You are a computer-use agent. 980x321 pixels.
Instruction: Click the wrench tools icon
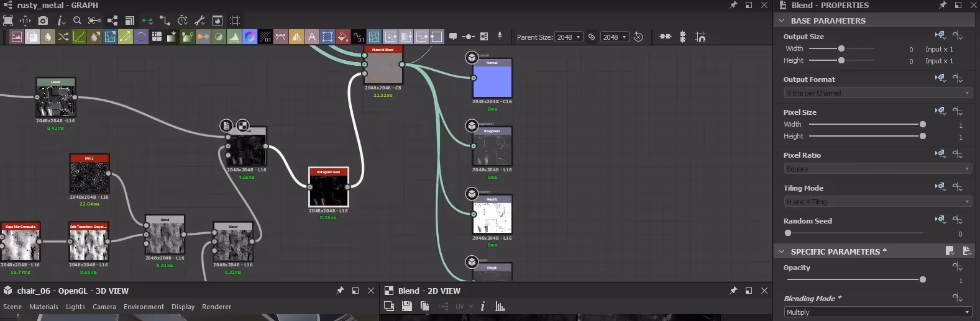[x=200, y=20]
